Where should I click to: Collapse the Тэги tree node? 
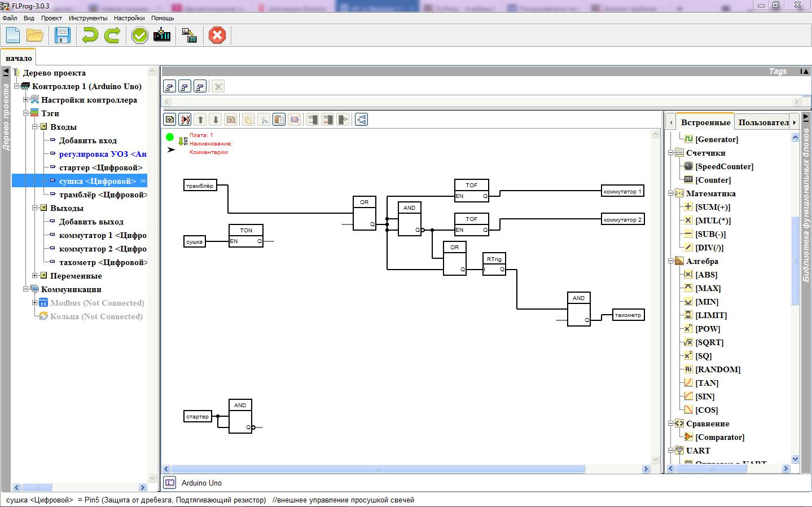26,113
